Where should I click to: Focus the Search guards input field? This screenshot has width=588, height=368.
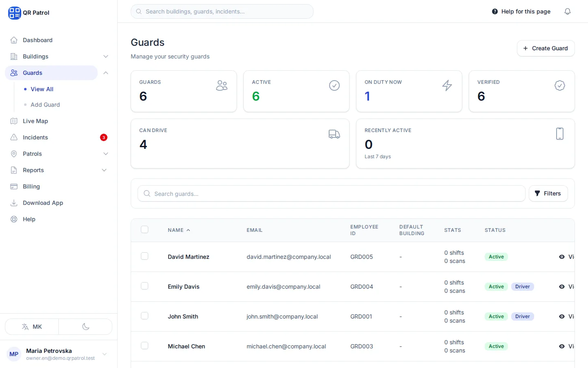[x=332, y=193]
